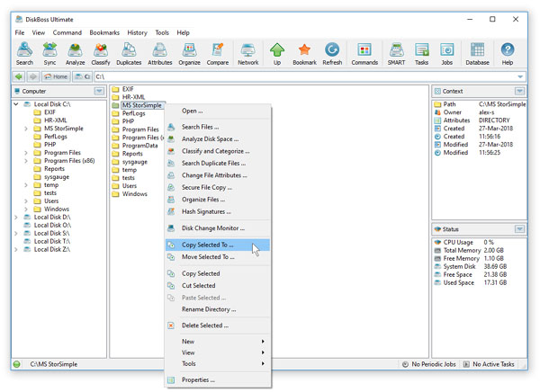Choose Move Selected To in context menu

pos(218,257)
